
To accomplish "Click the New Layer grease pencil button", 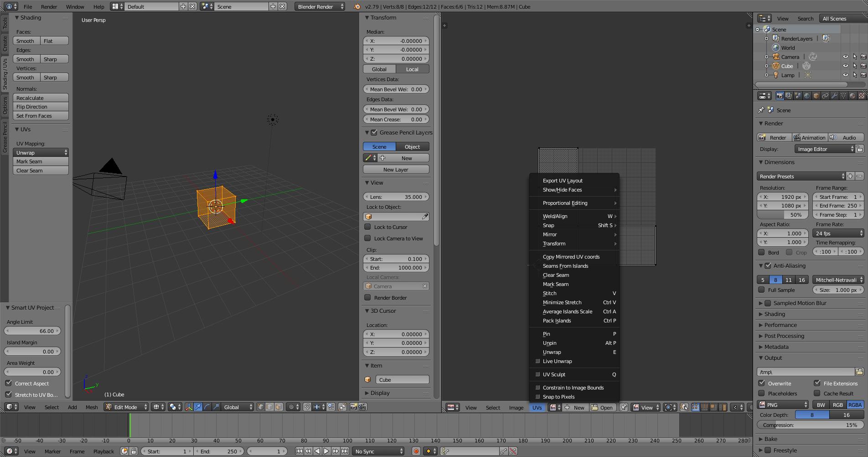I will click(x=396, y=169).
